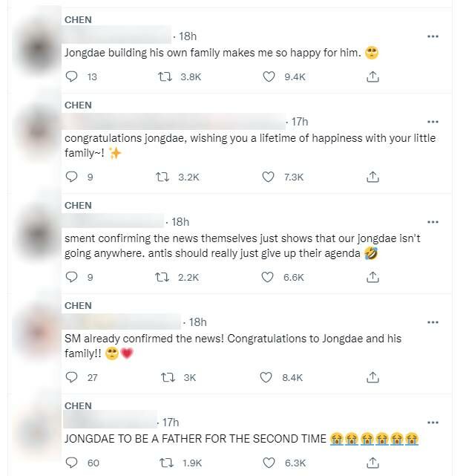Like the 'lifetime of happiness' congratulations tweet
Screen dimensions: 466x476
tap(269, 177)
